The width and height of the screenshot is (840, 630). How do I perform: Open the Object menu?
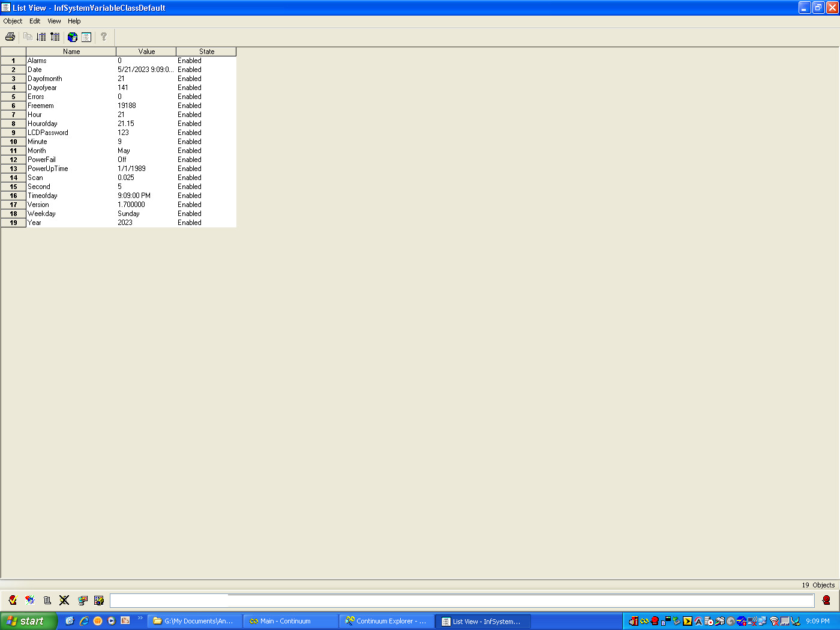(x=13, y=21)
